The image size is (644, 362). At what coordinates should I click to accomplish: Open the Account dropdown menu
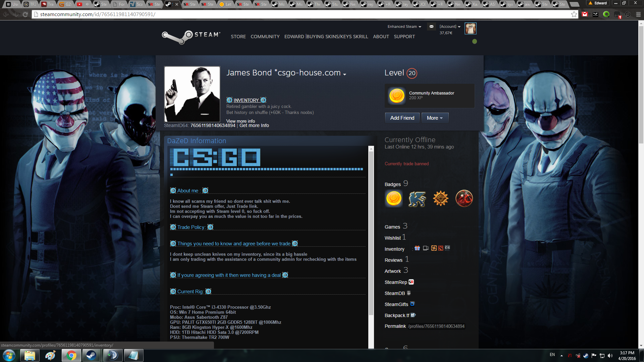point(450,26)
